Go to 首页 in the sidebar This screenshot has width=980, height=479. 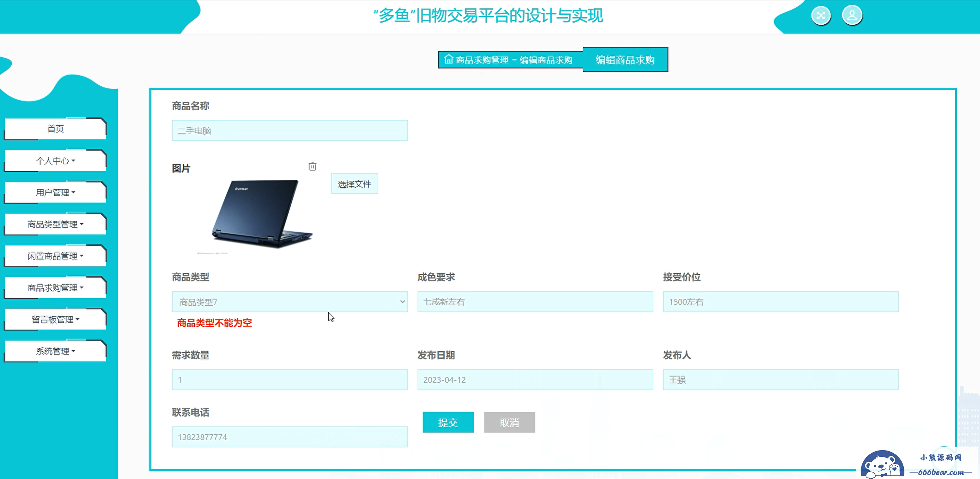pyautogui.click(x=55, y=129)
